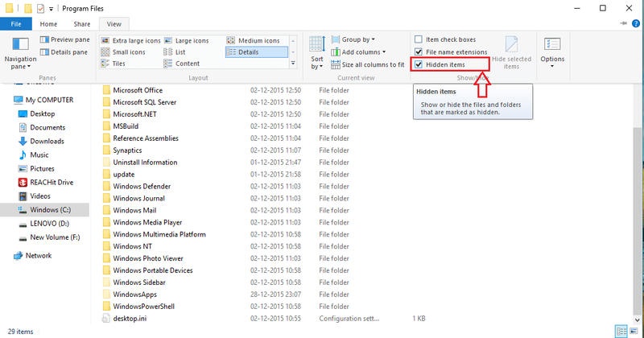Open Quick Access Toolbar customize arrow
644x338 pixels.
51,9
